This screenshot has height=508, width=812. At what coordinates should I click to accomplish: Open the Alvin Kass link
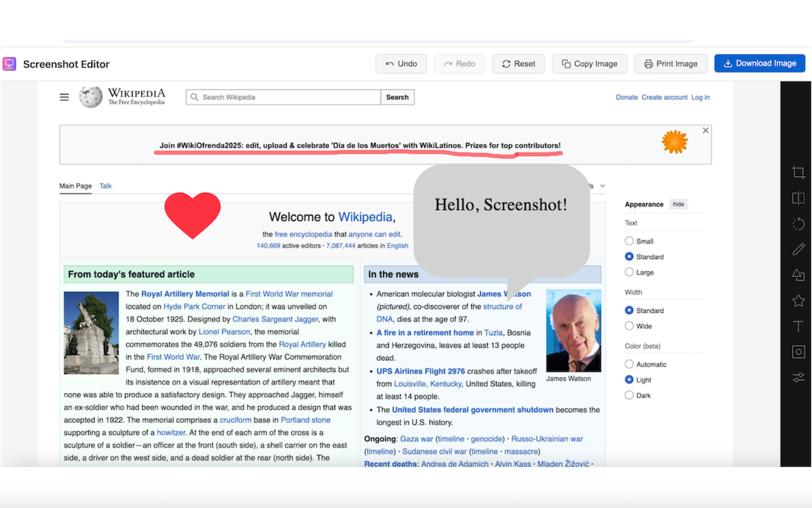[513, 464]
